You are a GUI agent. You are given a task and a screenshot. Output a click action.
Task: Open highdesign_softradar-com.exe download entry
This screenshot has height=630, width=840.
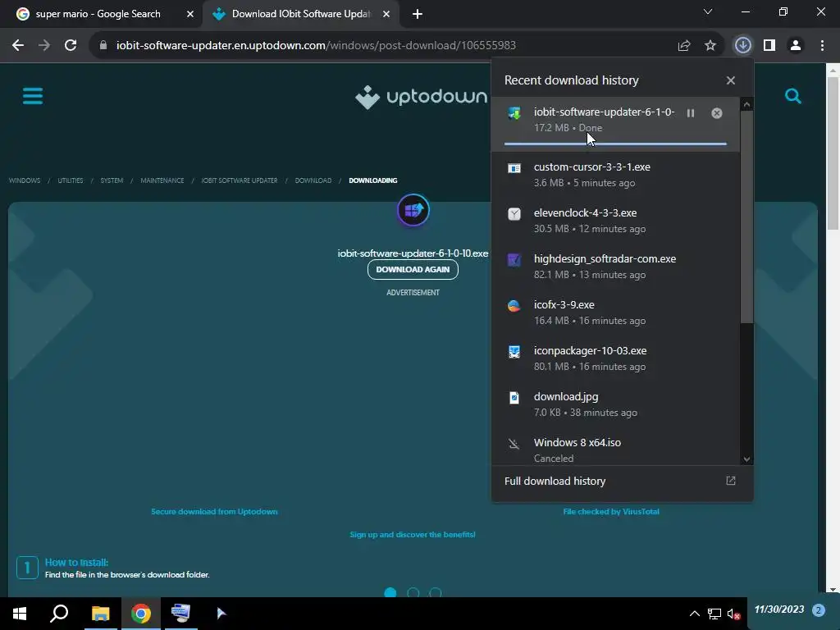coord(615,267)
